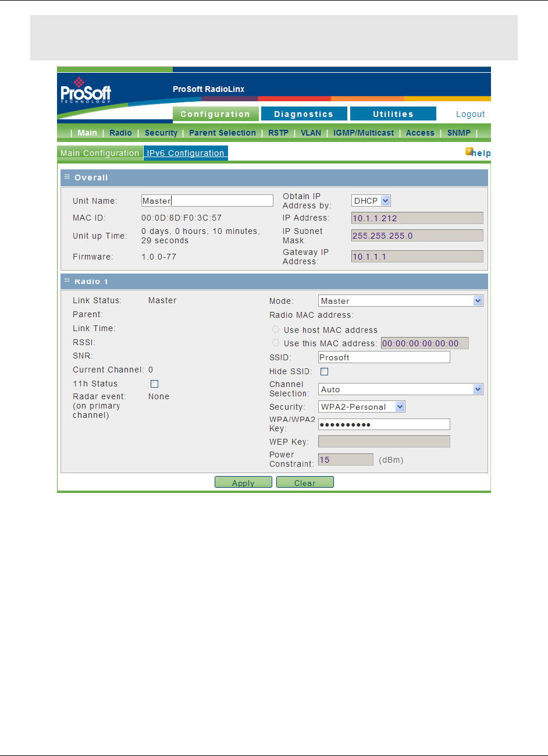Open the Security menu item
Viewport: 548px width, 756px height.
coord(161,133)
